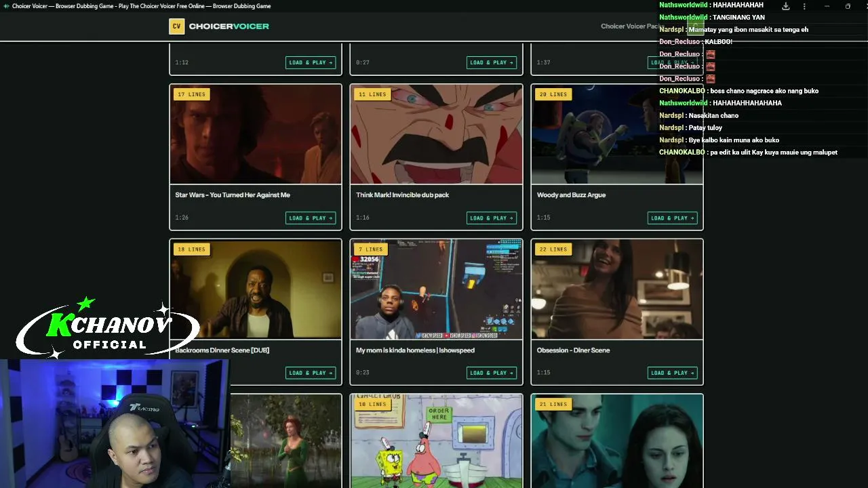Screen dimensions: 868x488
Task: Click the 10 LINES badge
Action: (372, 405)
